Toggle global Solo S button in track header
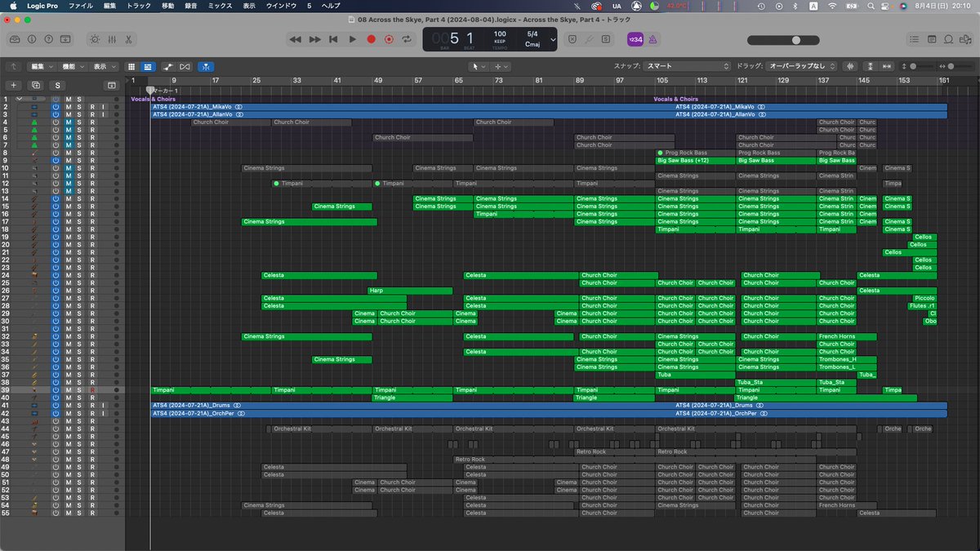 57,85
